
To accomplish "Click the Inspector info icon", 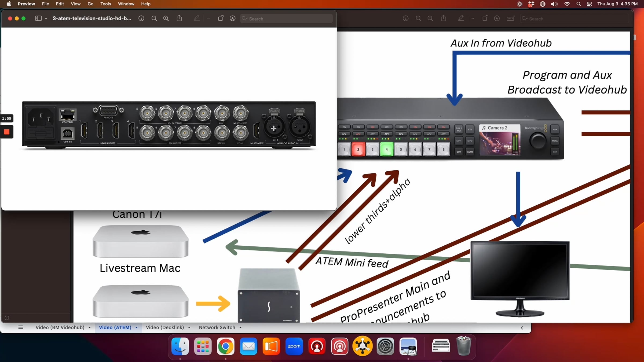I will pos(141,19).
